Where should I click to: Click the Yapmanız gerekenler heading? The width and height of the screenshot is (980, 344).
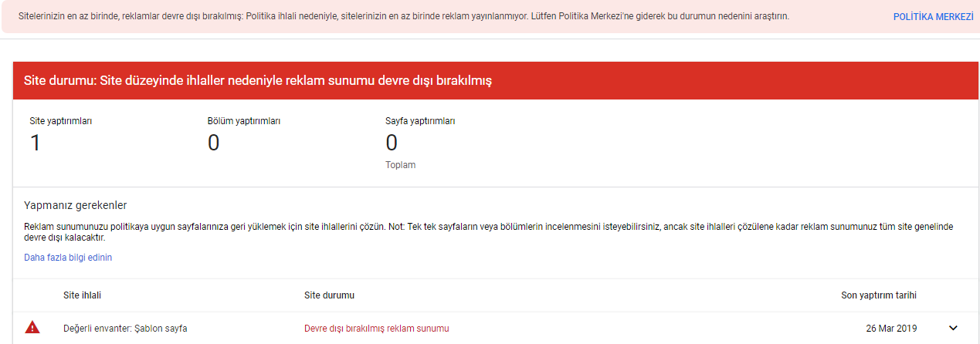coord(76,205)
